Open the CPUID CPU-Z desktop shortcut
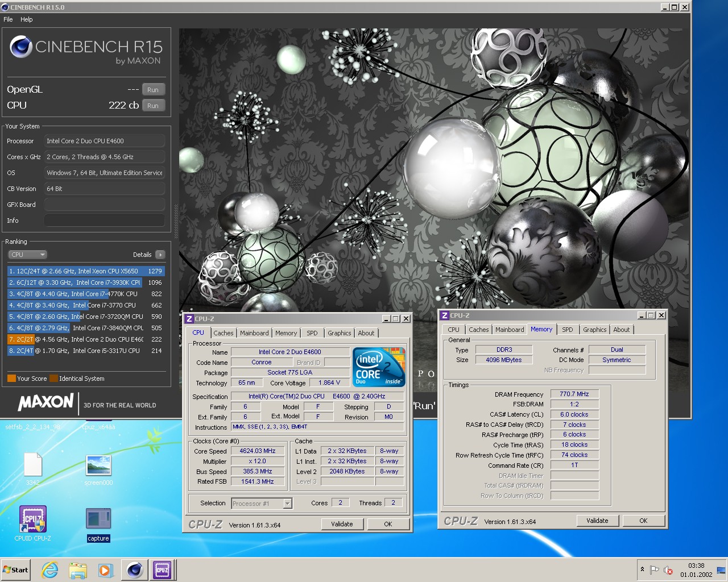728x582 pixels. coord(33,523)
